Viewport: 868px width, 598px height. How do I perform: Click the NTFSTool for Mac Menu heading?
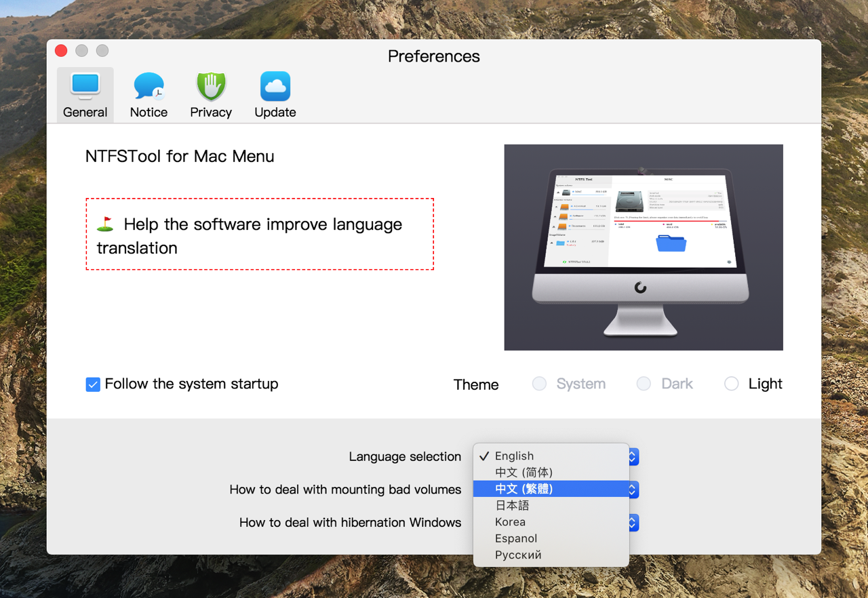click(x=180, y=157)
